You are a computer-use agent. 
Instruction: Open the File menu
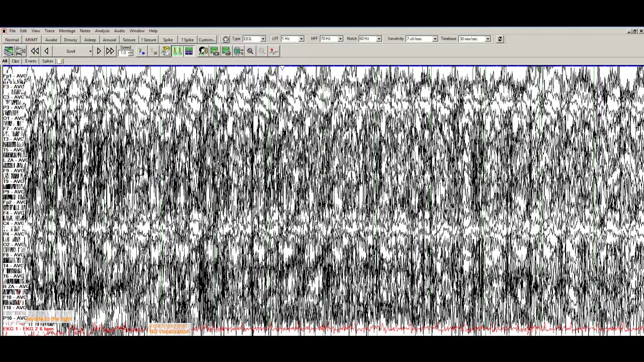coord(12,31)
